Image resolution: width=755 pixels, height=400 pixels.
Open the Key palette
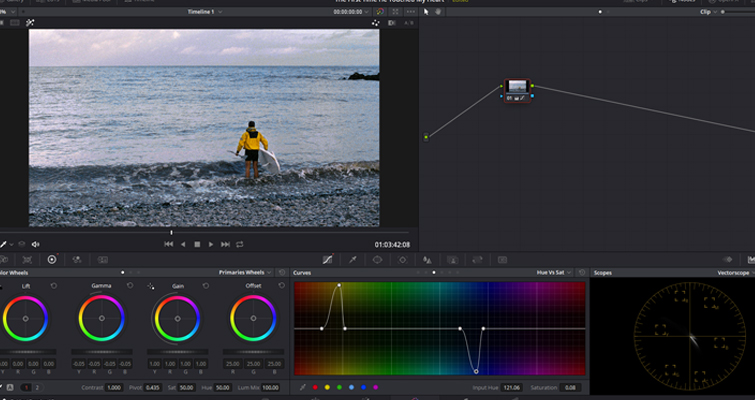452,259
